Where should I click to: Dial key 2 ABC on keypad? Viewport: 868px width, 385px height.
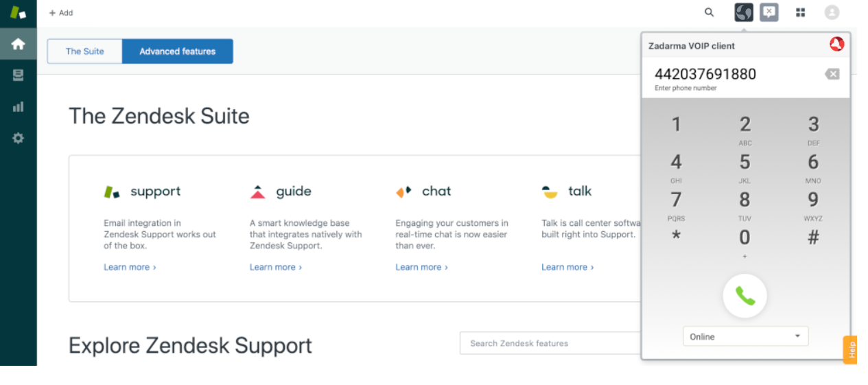745,130
